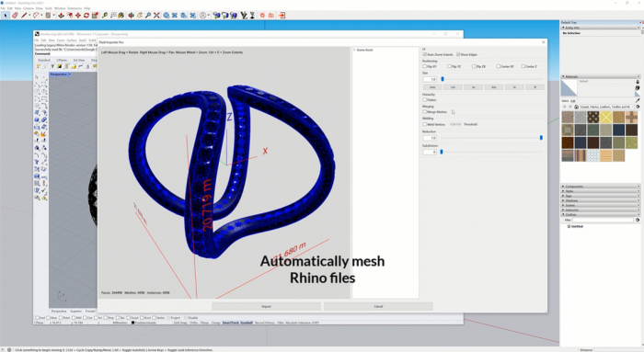644x352 pixels.
Task: Click the Cancel button in importer
Action: click(378, 306)
